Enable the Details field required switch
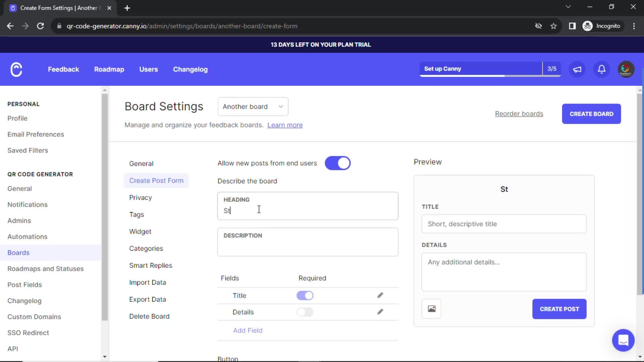This screenshot has width=644, height=362. click(x=305, y=312)
